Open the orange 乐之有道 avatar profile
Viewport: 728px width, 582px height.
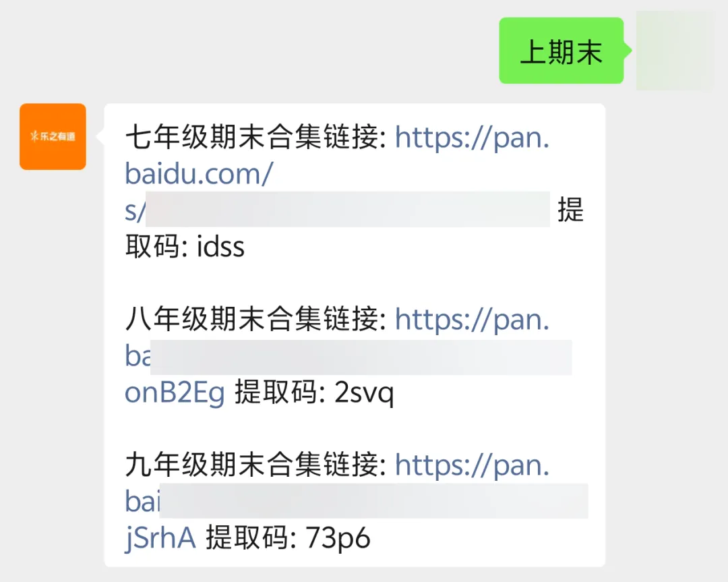pos(53,136)
